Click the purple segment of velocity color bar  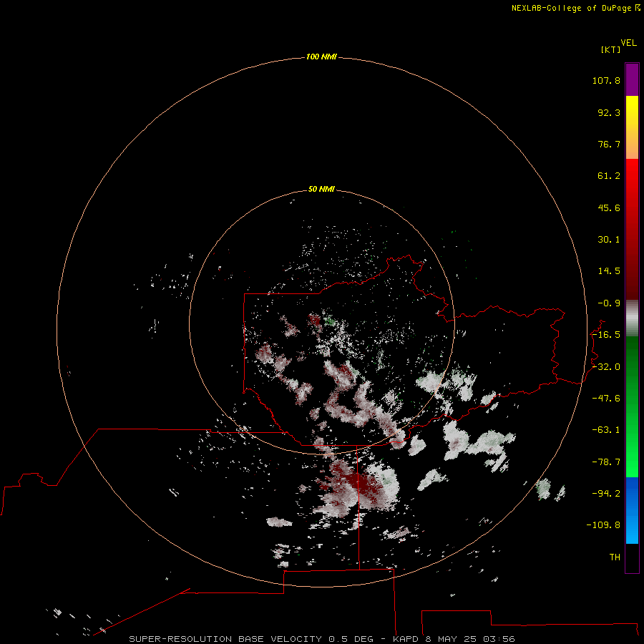pos(632,79)
